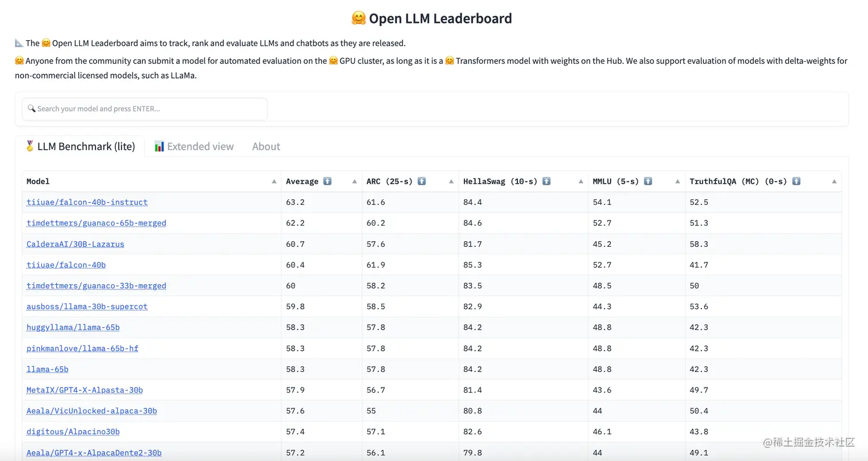Screen dimensions: 868x461
Task: Click the blue arrow icon next to MMLU (5-s)
Action: click(648, 181)
